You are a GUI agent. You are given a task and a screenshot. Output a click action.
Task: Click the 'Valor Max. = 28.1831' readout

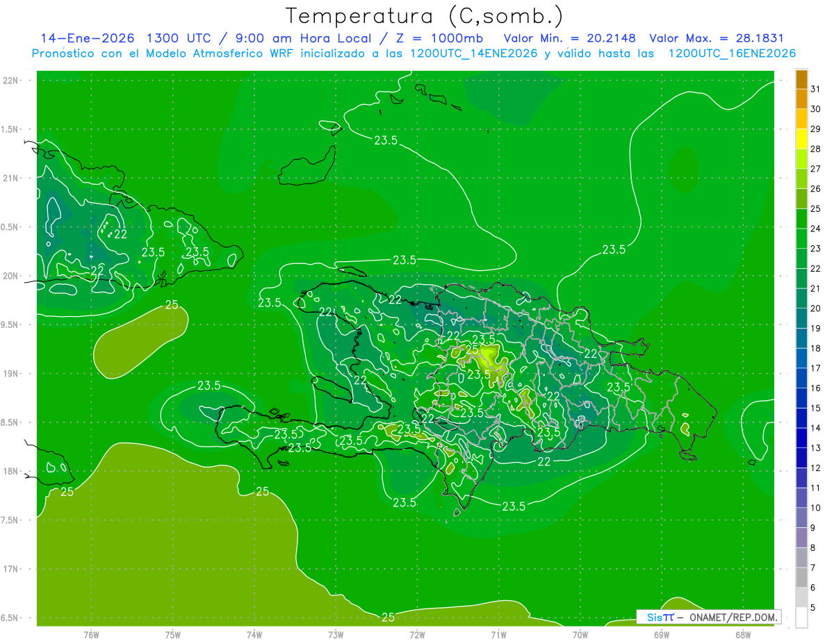pyautogui.click(x=717, y=38)
